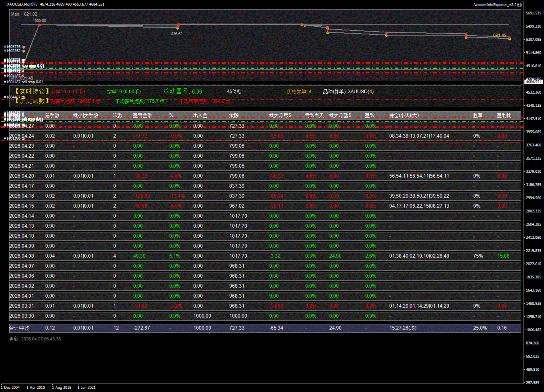This screenshot has width=544, height=392.
Task: Click the 余额 column header
Action: 234,115
